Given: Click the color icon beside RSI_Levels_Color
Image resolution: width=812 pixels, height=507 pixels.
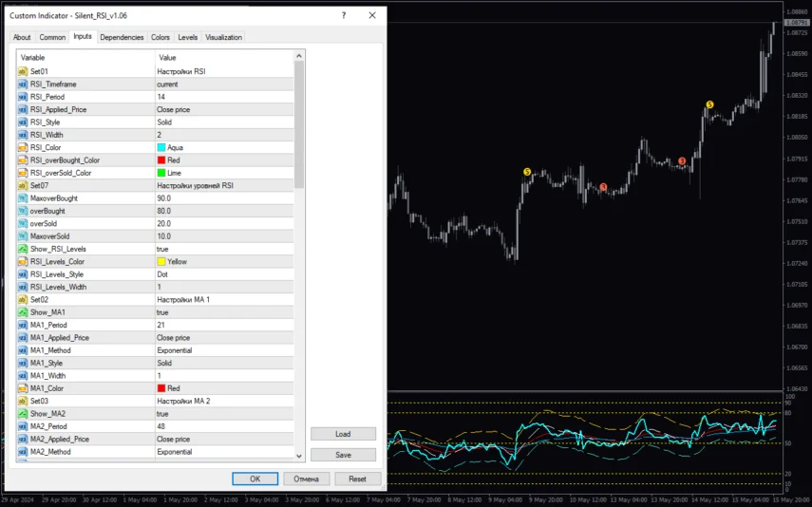Looking at the screenshot, I should (x=23, y=261).
